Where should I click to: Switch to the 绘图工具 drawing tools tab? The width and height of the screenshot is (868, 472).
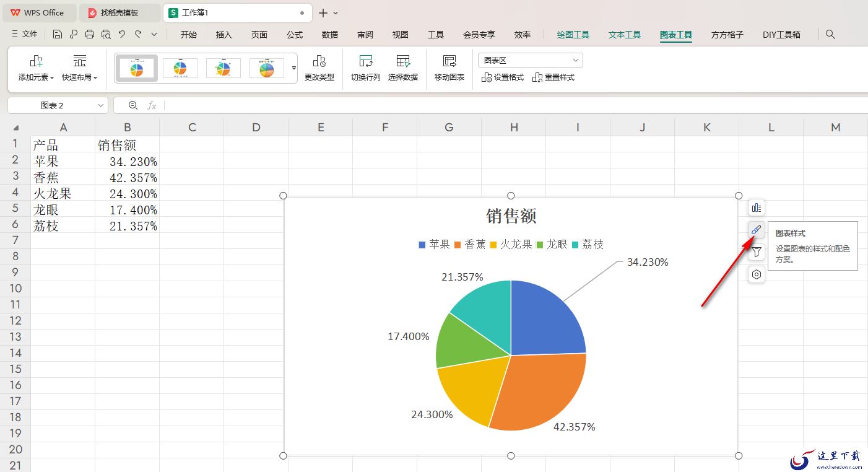(573, 35)
